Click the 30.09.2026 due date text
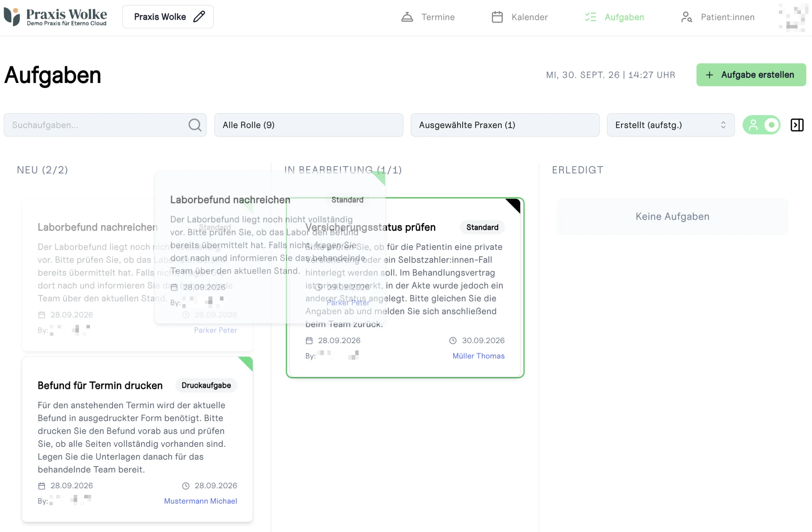This screenshot has width=812, height=532. 483,341
